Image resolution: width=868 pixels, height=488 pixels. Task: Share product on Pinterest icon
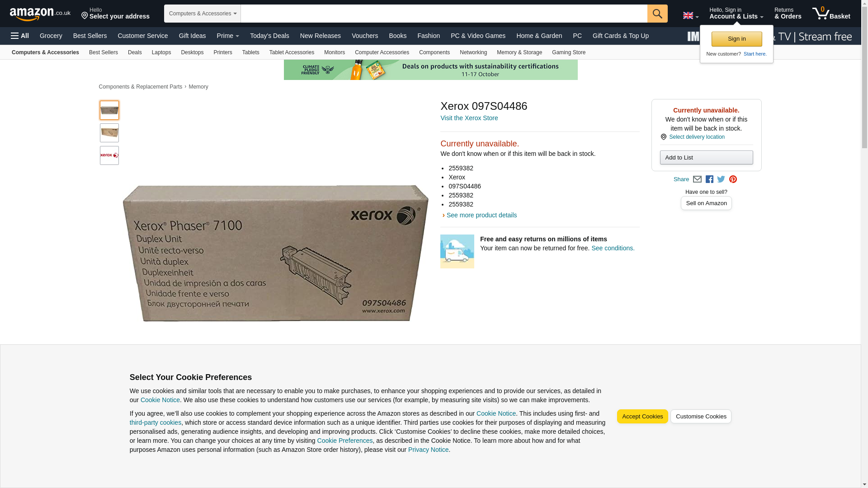(733, 179)
